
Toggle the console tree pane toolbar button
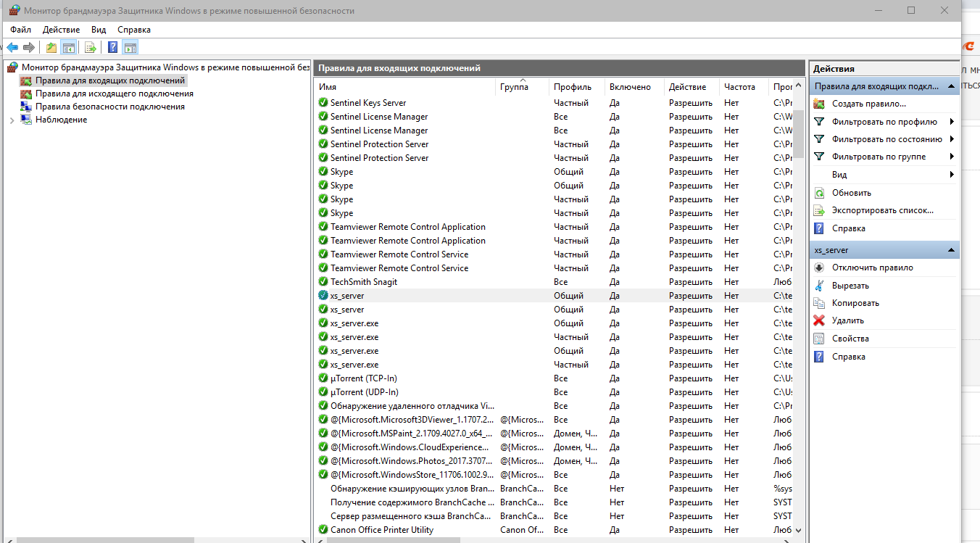(x=69, y=48)
